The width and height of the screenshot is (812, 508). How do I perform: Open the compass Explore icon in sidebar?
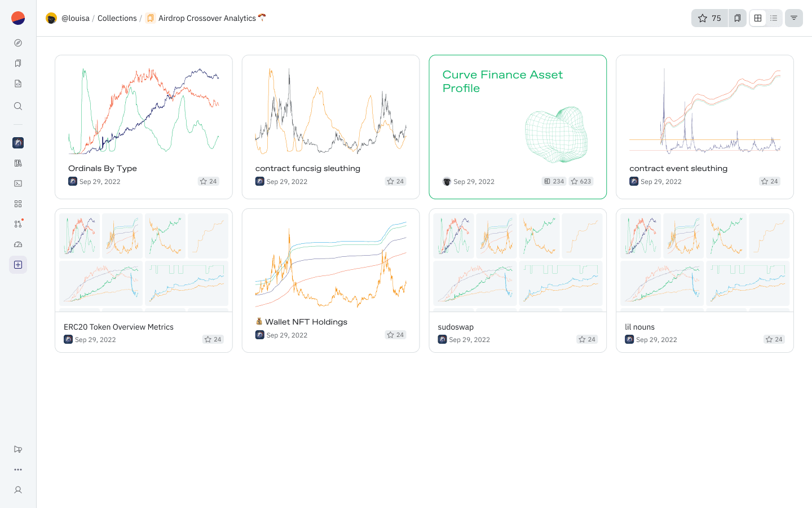point(18,43)
